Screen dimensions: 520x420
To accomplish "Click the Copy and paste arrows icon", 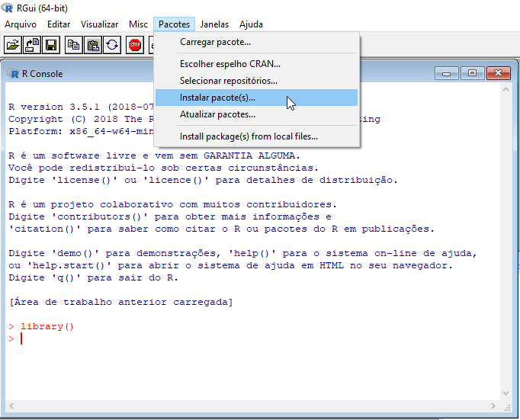I will [x=112, y=44].
